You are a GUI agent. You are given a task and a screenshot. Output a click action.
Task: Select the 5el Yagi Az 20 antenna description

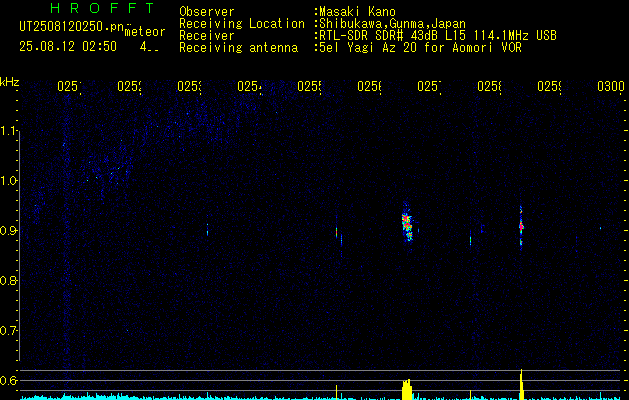tap(420, 48)
